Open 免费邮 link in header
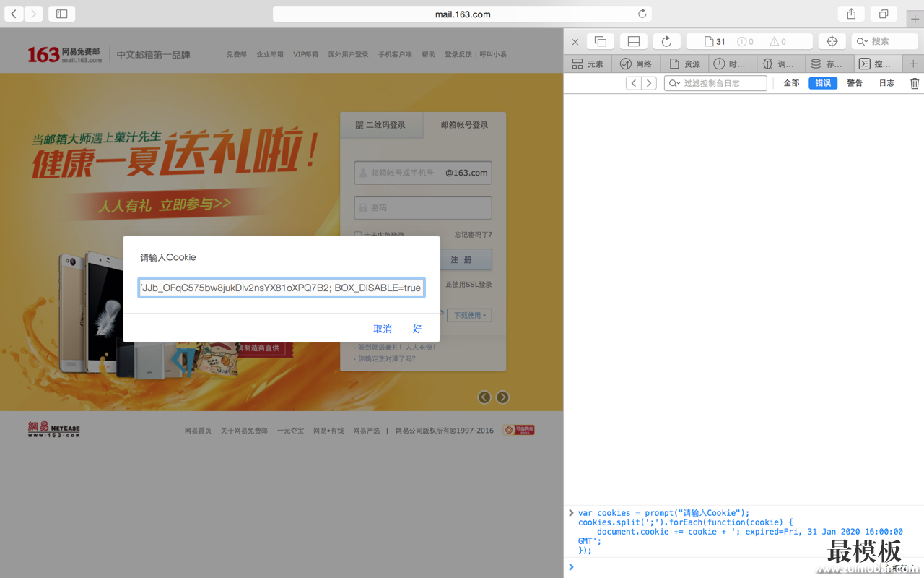Viewport: 924px width, 578px height. pyautogui.click(x=236, y=55)
